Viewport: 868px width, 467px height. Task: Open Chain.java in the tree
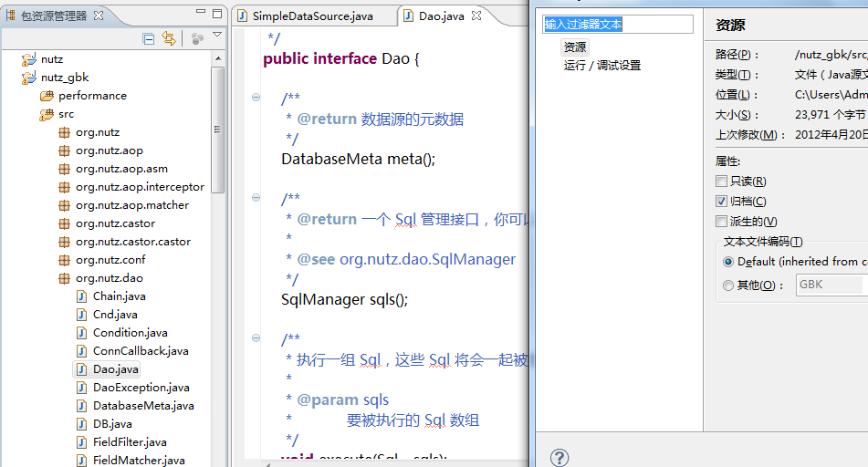119,296
